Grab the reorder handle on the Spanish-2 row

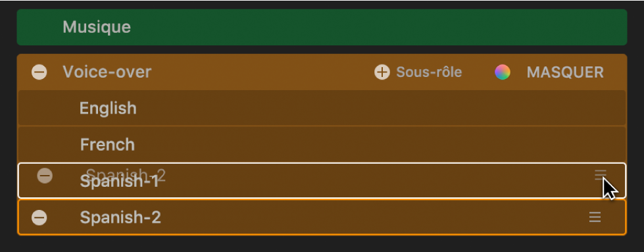point(595,217)
